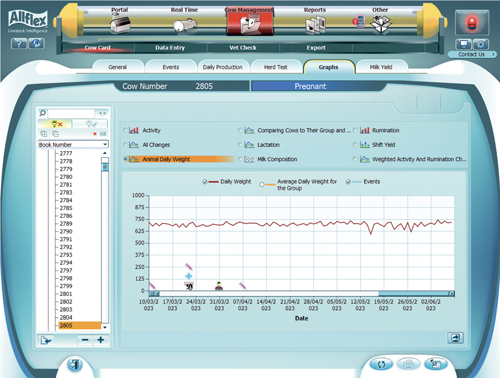Toggle the Daily Weight series checkbox

(205, 182)
